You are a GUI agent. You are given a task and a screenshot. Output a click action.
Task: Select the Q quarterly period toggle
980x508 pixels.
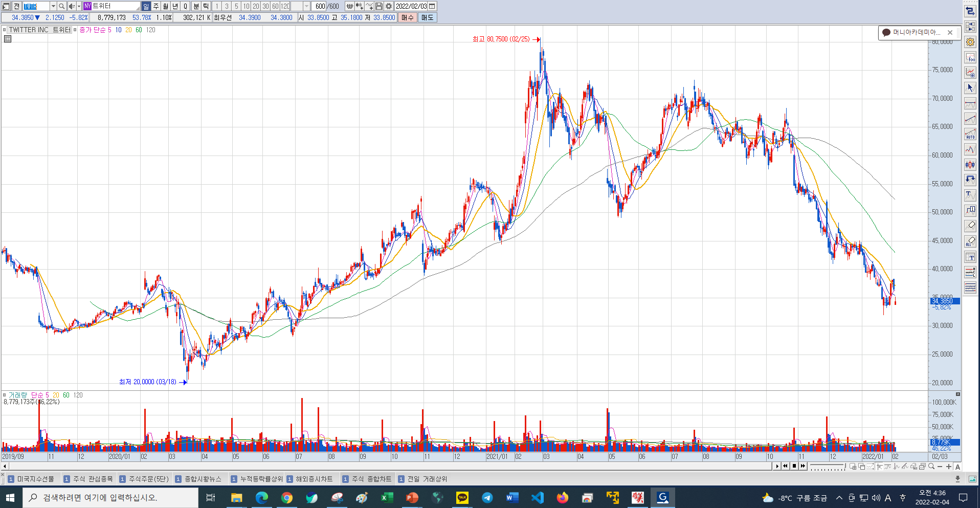[x=185, y=6]
